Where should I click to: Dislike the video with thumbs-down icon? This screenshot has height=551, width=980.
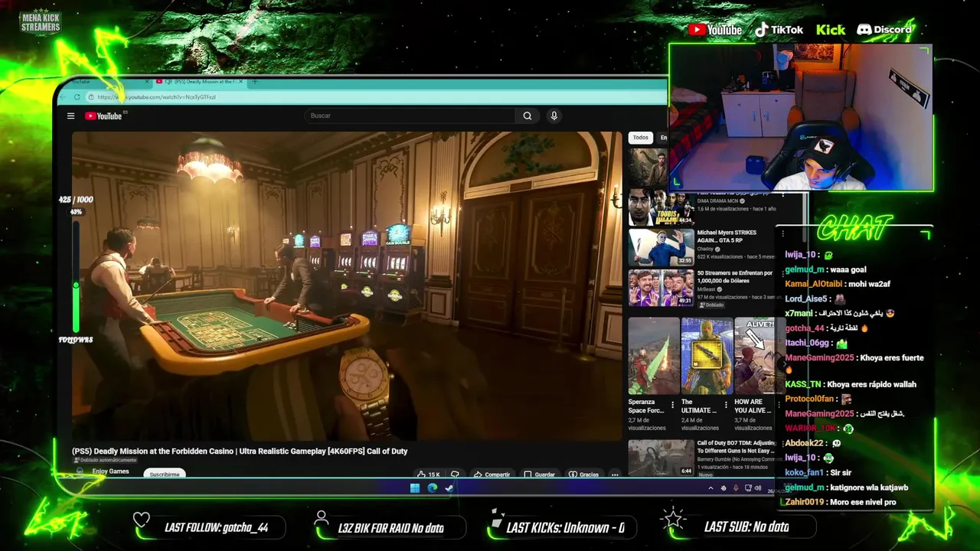(x=455, y=474)
